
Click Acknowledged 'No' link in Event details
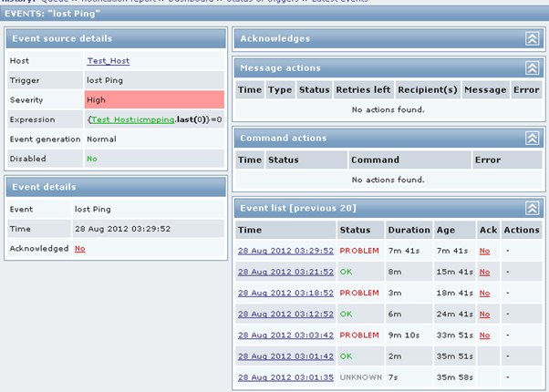[x=80, y=248]
